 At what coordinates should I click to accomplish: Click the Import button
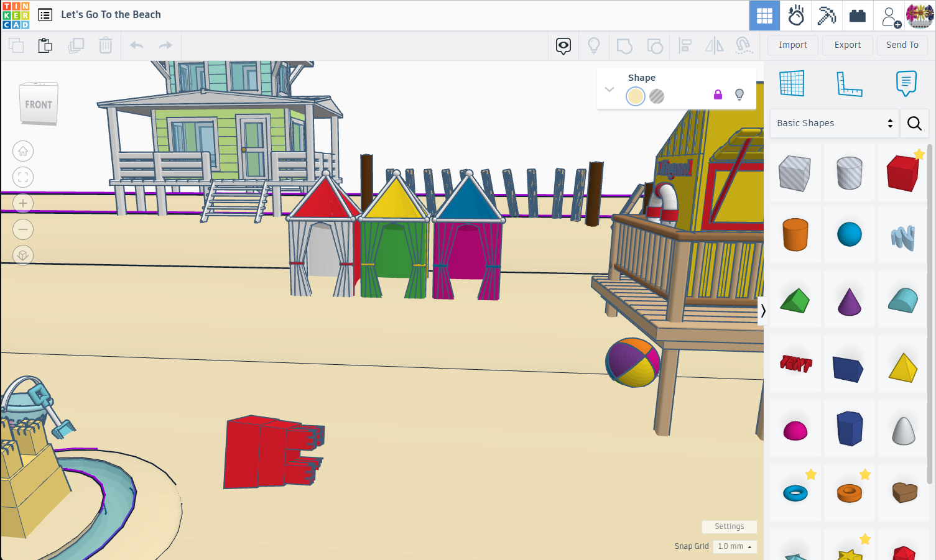792,45
